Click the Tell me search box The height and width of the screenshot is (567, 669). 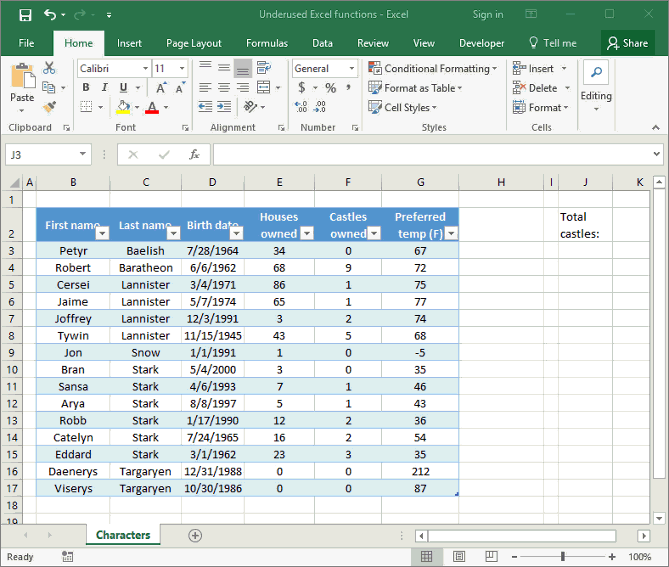point(553,43)
